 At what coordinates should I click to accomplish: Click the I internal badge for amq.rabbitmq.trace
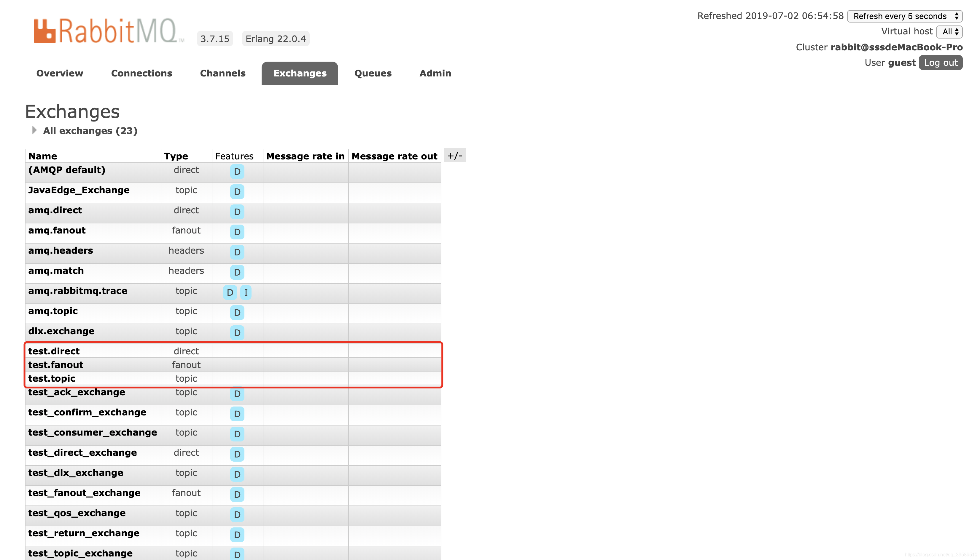coord(246,292)
